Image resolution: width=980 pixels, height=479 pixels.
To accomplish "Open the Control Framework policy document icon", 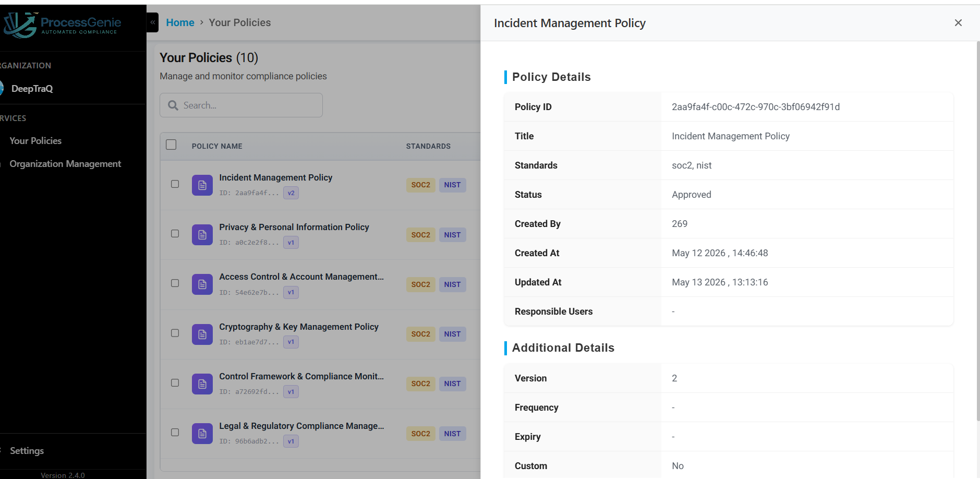I will [x=202, y=384].
